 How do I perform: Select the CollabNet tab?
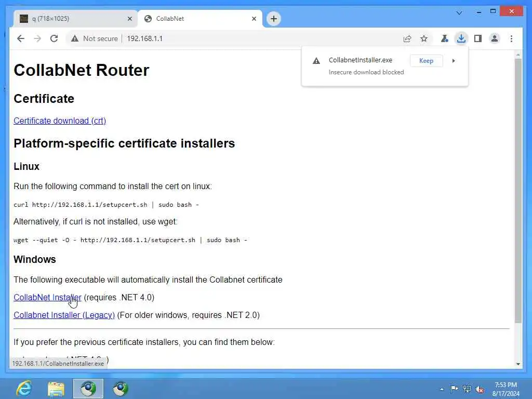pyautogui.click(x=200, y=19)
